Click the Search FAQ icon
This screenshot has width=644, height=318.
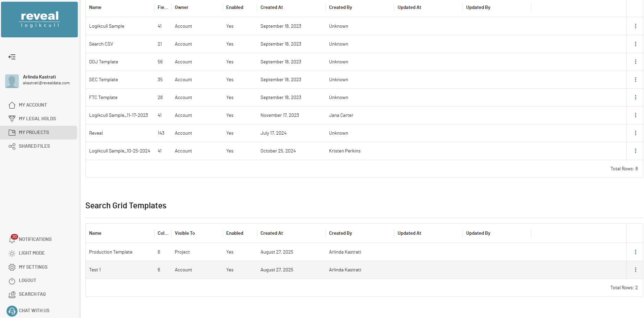click(12, 294)
